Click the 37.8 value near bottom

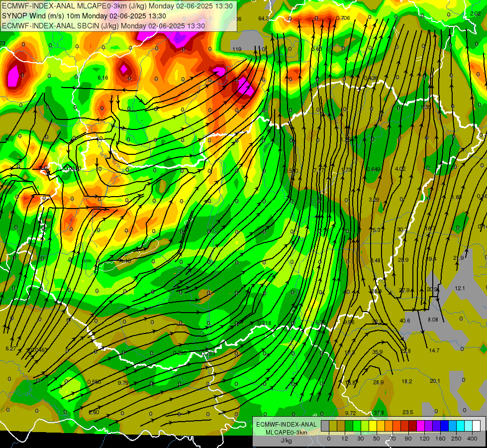pyautogui.click(x=379, y=413)
